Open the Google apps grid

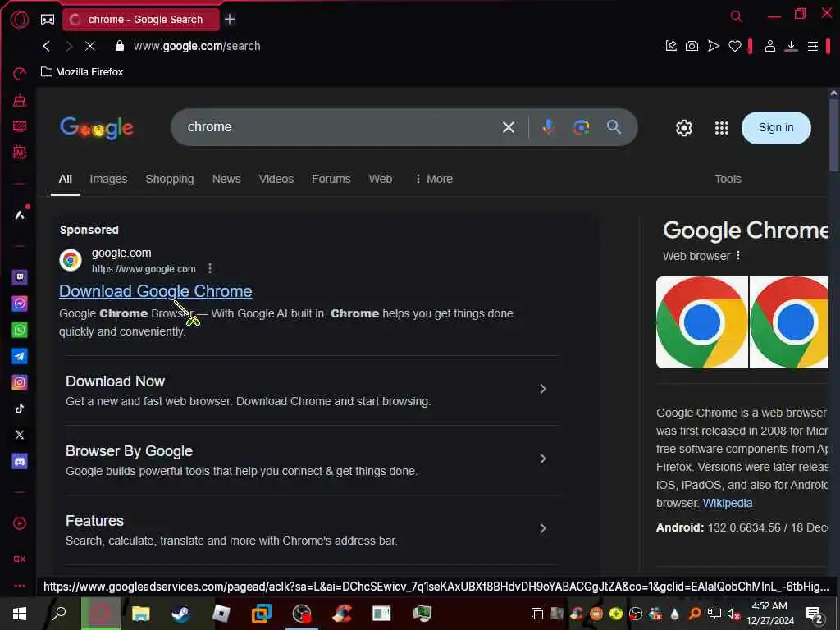(x=722, y=128)
